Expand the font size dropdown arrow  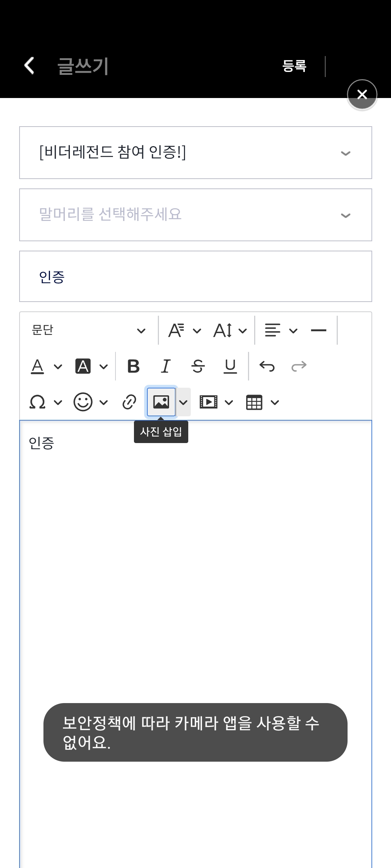pyautogui.click(x=243, y=331)
